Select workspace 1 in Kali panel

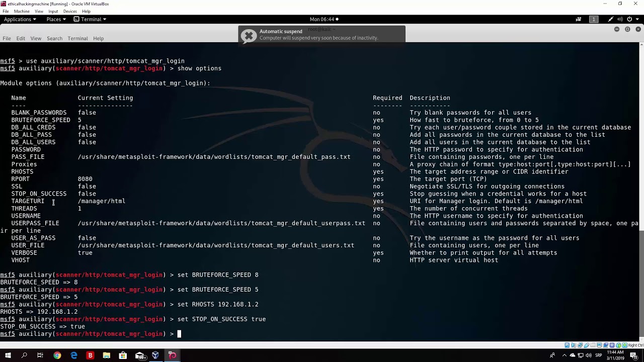click(x=594, y=19)
